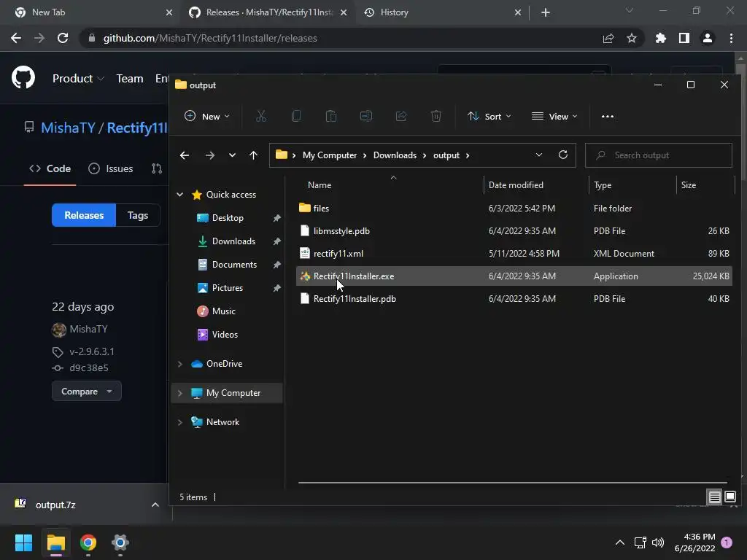Open Chrome profile avatar menu
Image resolution: width=747 pixels, height=560 pixels.
pyautogui.click(x=708, y=38)
